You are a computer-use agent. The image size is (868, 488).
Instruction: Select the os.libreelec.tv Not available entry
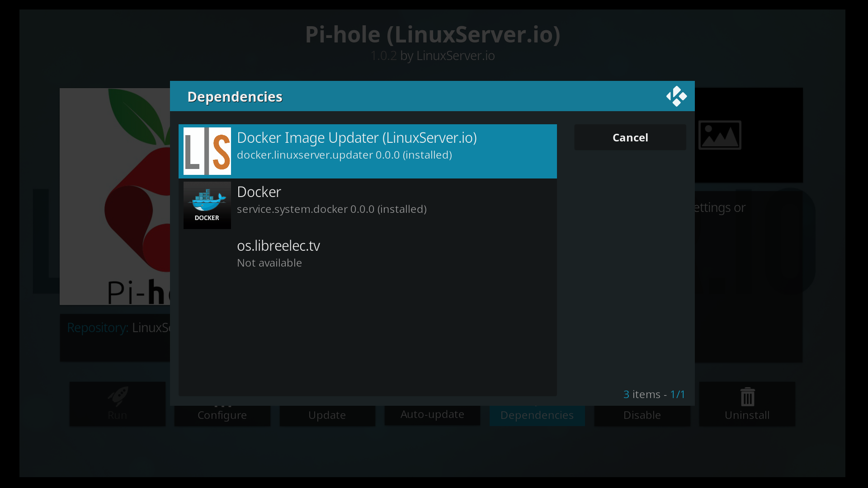click(278, 253)
